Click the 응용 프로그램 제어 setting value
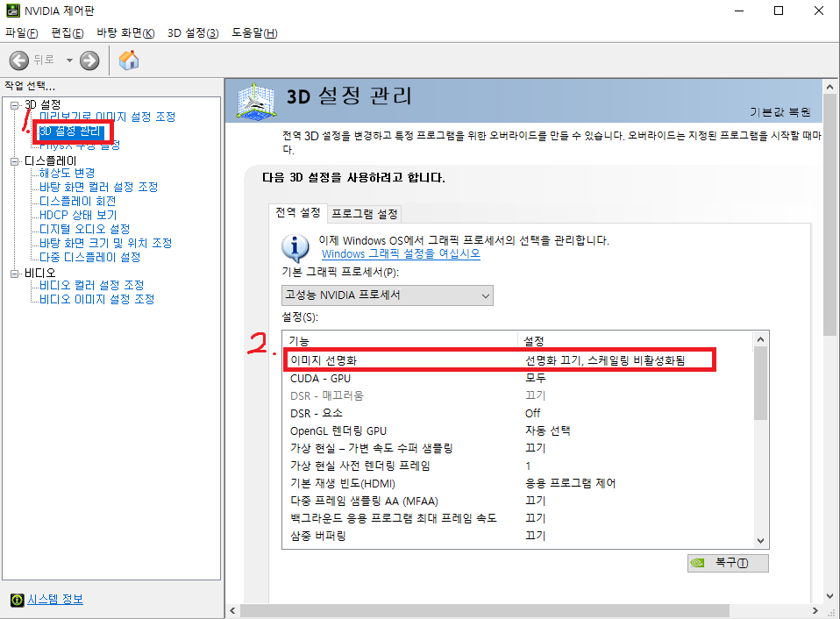840x619 pixels. [x=570, y=483]
